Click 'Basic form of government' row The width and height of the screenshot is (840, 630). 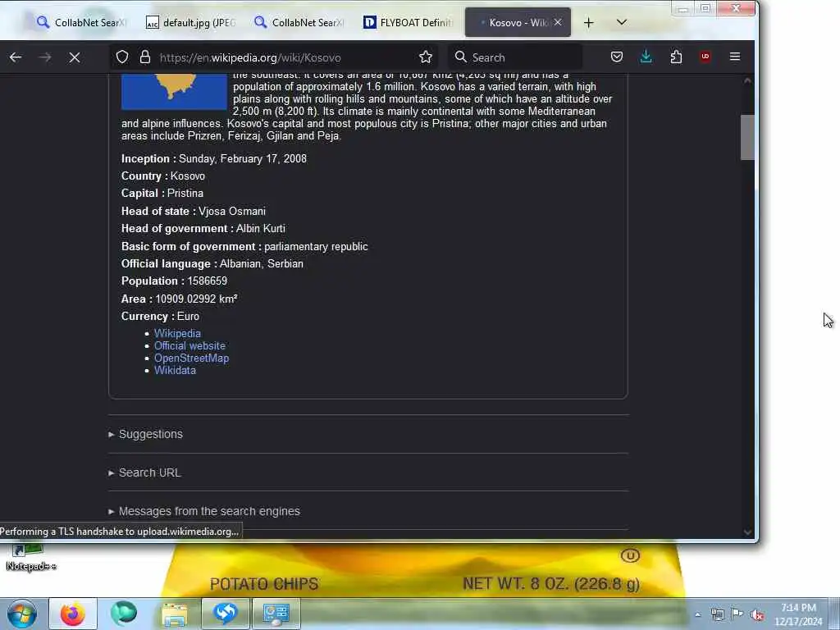244,246
